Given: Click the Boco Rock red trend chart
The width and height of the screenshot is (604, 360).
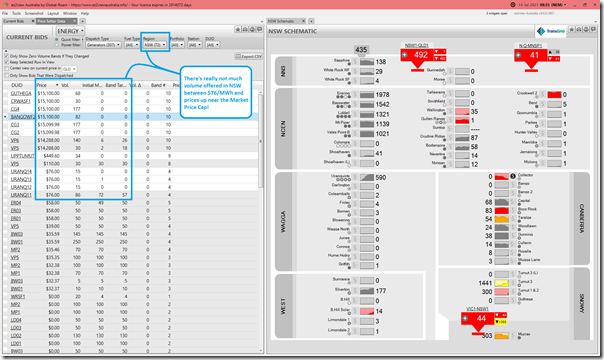Looking at the screenshot, I should (x=502, y=211).
